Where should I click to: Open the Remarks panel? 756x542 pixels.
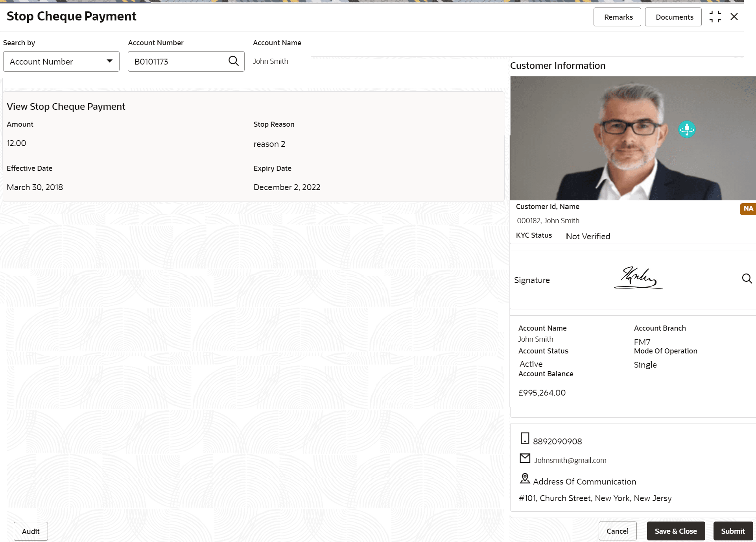click(617, 17)
